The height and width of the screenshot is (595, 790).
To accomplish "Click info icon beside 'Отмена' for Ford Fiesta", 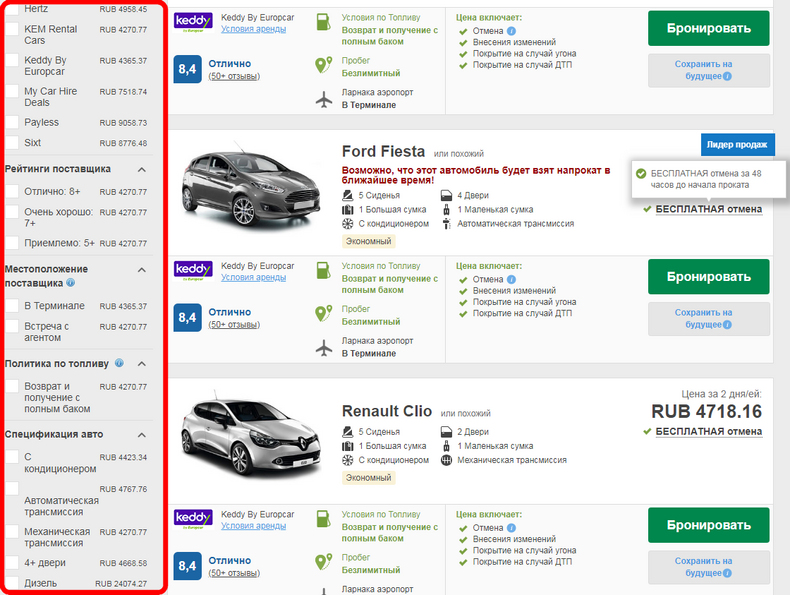I will tap(511, 279).
